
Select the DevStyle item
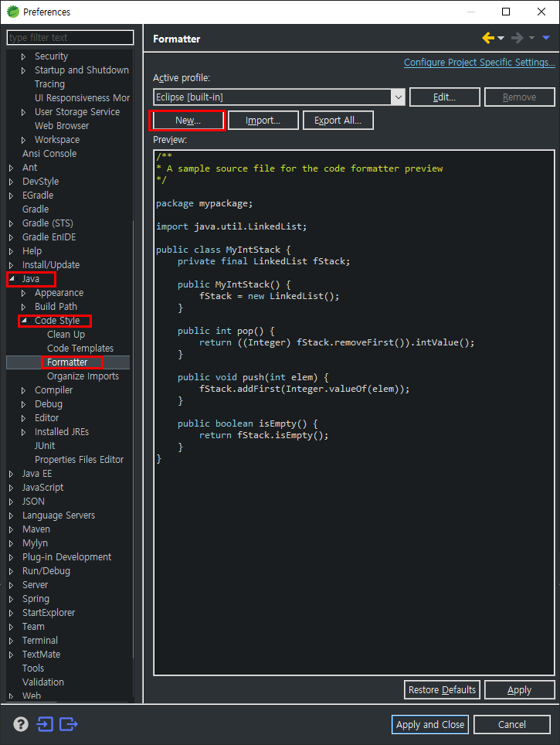tap(40, 182)
